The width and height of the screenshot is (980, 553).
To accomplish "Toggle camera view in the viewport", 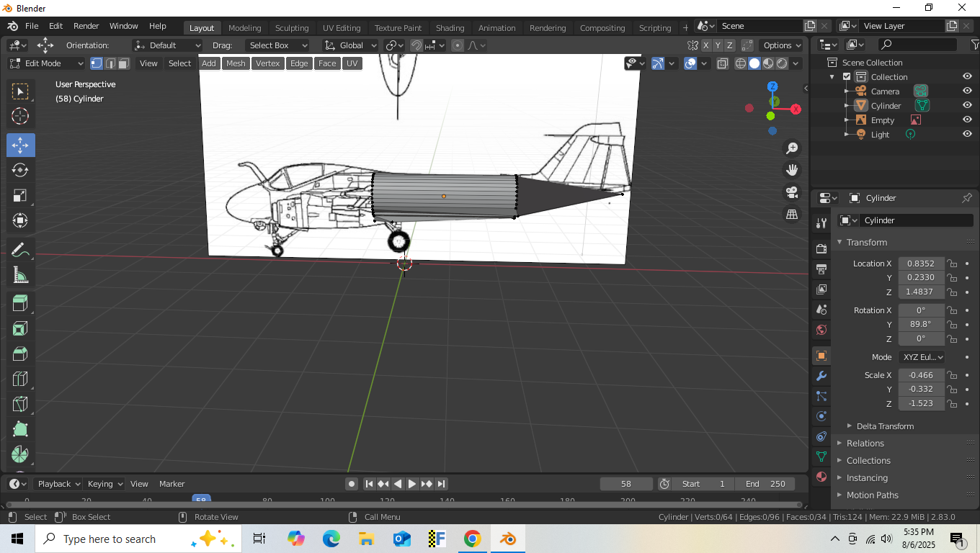I will pos(792,192).
